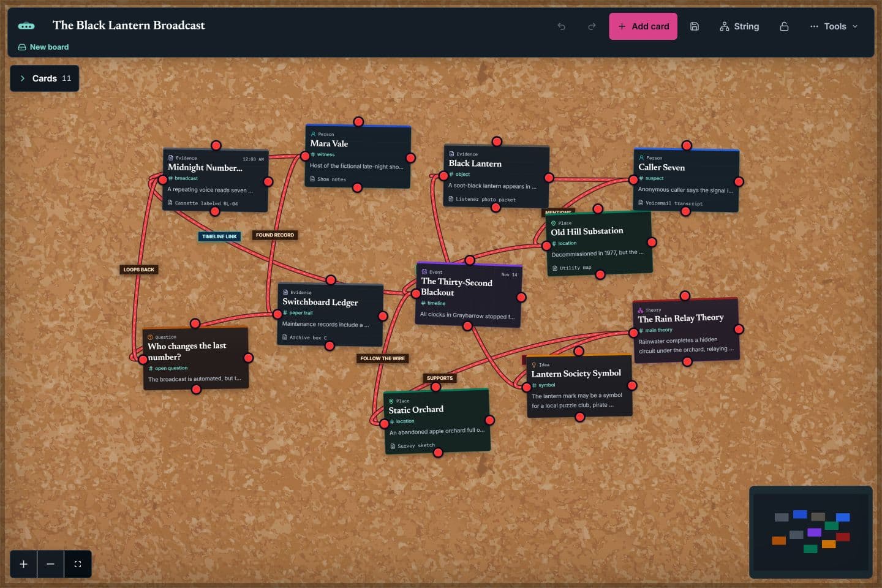Click the app logo icon
Image resolution: width=882 pixels, height=588 pixels.
[x=26, y=26]
